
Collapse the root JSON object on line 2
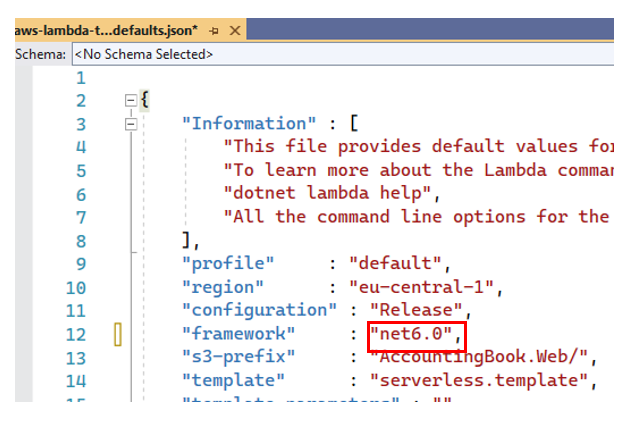(130, 101)
